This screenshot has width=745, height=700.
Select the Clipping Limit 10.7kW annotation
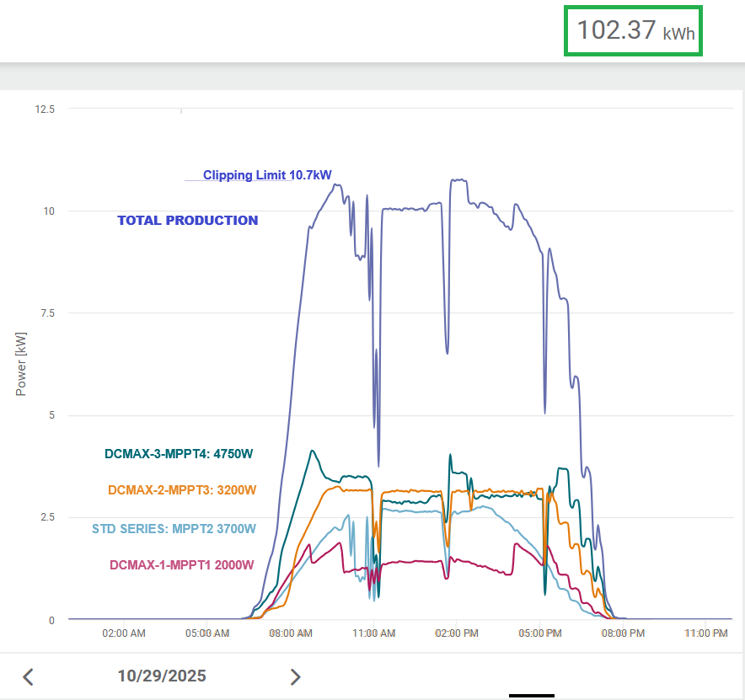pyautogui.click(x=267, y=175)
